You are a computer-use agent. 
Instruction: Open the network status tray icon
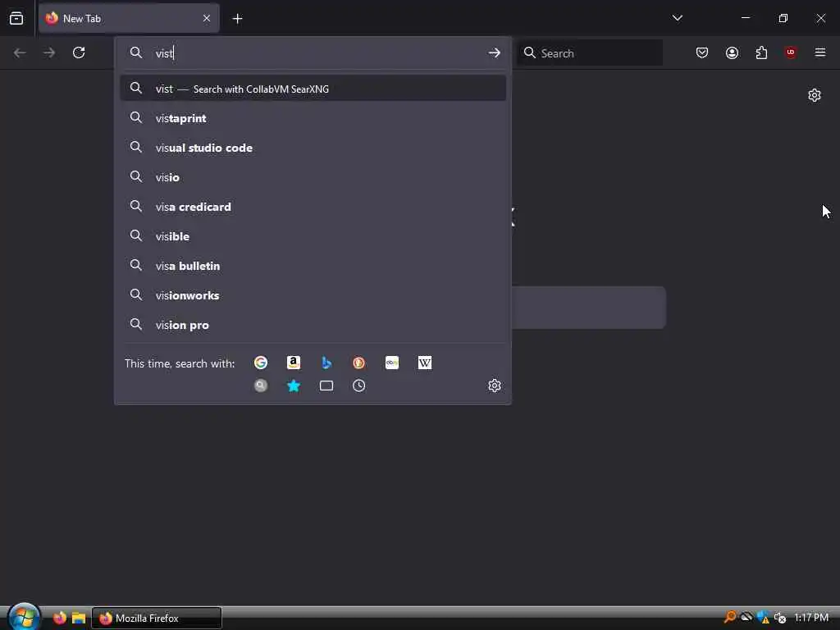click(x=746, y=618)
